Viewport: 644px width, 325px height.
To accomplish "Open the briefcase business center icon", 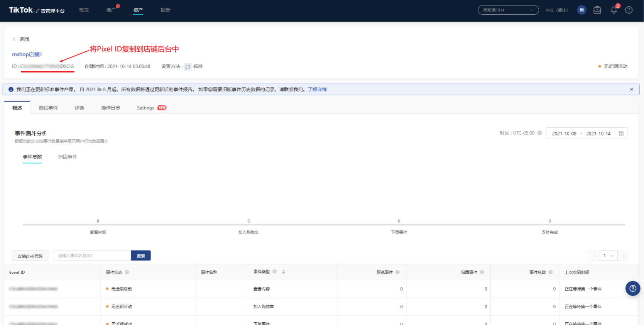I will click(597, 10).
